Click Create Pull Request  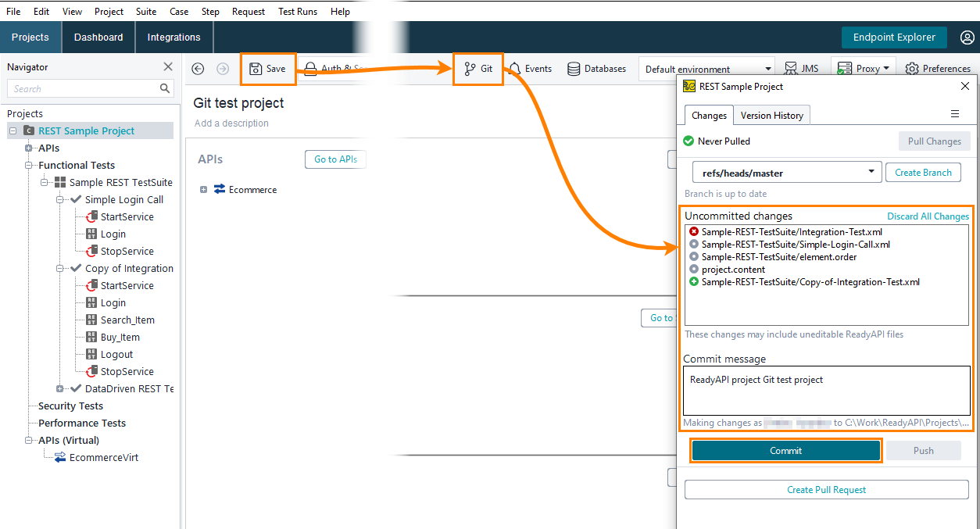(x=827, y=490)
